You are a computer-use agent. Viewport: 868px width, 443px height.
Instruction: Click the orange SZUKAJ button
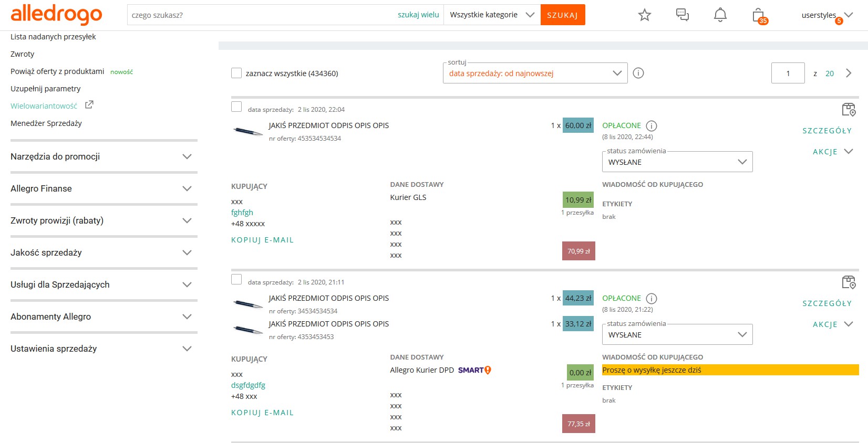tap(562, 15)
